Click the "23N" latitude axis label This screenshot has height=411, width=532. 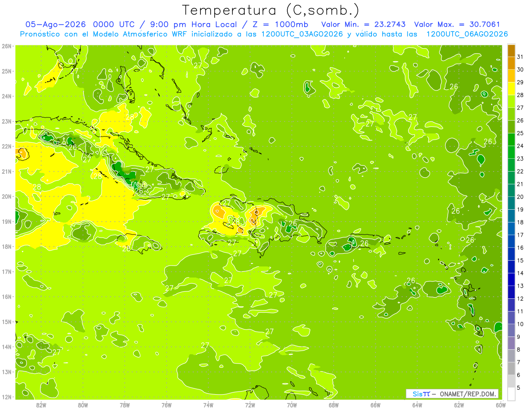click(x=7, y=121)
